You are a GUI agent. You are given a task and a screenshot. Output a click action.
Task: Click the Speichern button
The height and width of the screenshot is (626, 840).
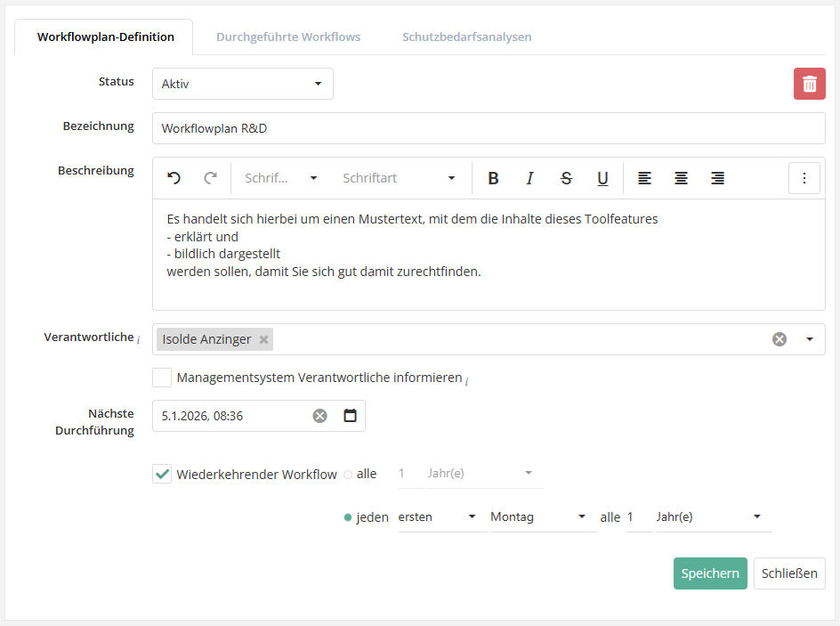[x=709, y=573]
